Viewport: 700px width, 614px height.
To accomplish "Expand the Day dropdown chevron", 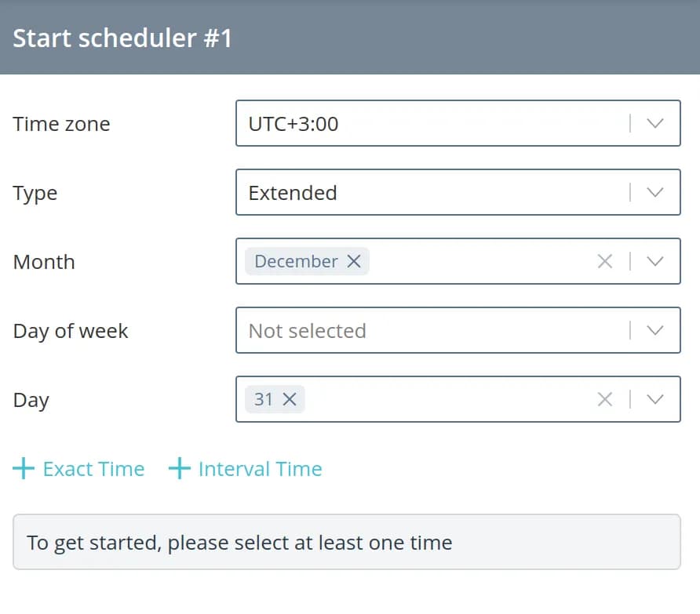I will point(655,399).
